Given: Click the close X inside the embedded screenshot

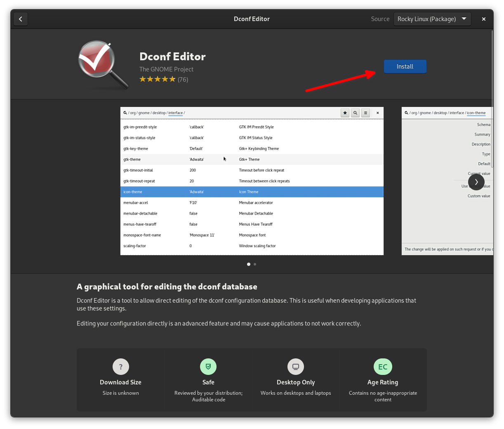Looking at the screenshot, I should (x=377, y=112).
